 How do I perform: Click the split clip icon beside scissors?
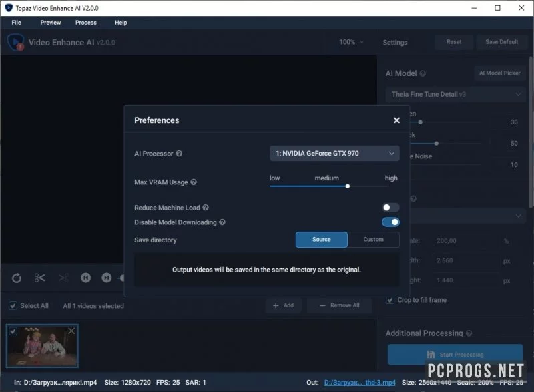point(63,278)
